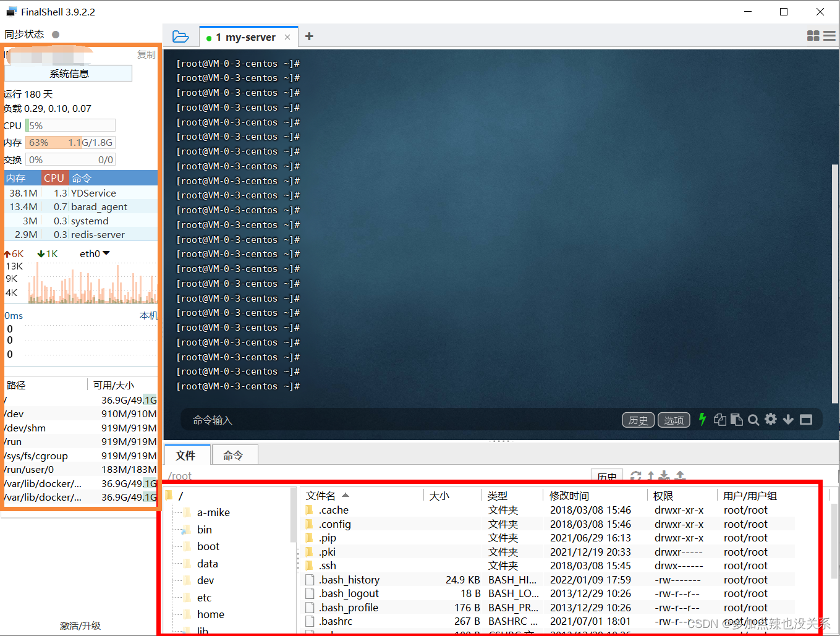Click the 本机 local ping link
The width and height of the screenshot is (840, 636).
click(148, 315)
